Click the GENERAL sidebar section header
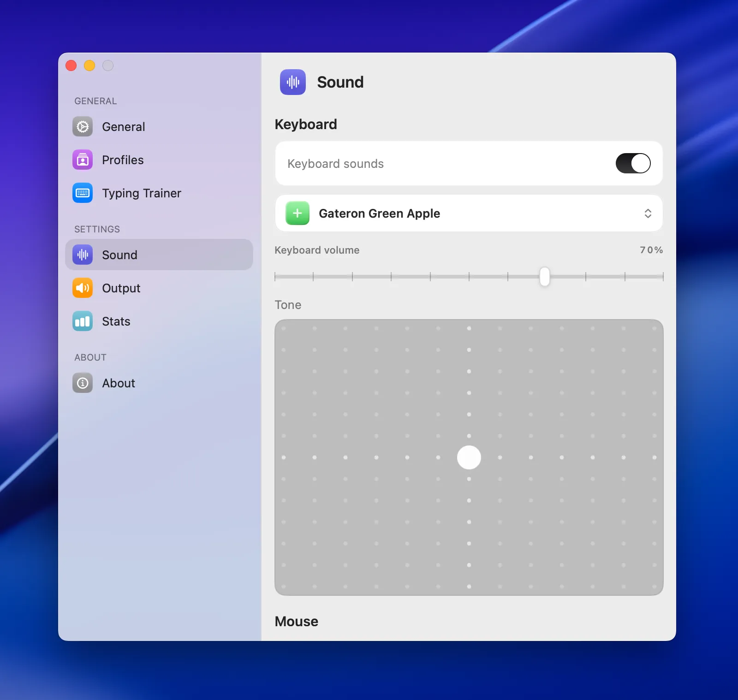Image resolution: width=738 pixels, height=700 pixels. (95, 101)
